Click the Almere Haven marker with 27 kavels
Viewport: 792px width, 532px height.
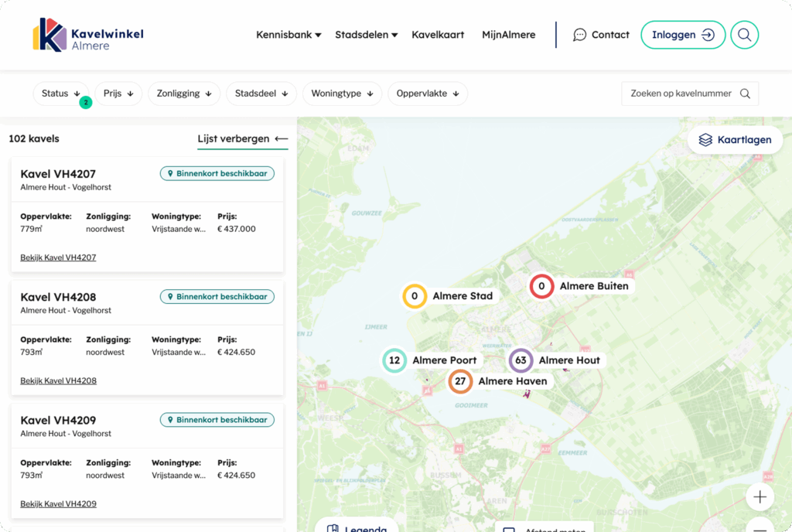tap(461, 381)
